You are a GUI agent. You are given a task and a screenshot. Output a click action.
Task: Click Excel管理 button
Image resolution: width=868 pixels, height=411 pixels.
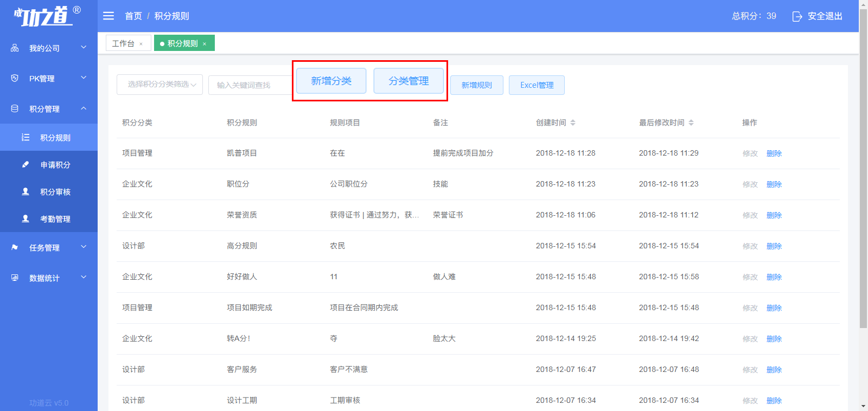coord(537,85)
